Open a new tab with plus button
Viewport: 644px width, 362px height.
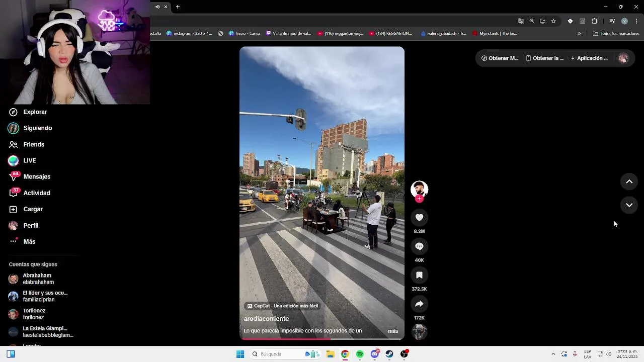coord(178,7)
